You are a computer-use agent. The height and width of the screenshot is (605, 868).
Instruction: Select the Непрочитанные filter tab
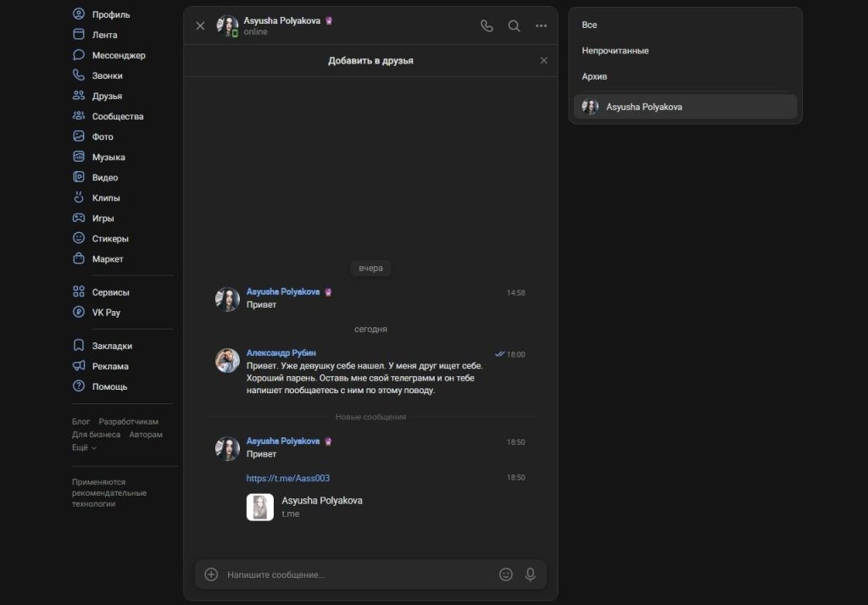615,51
